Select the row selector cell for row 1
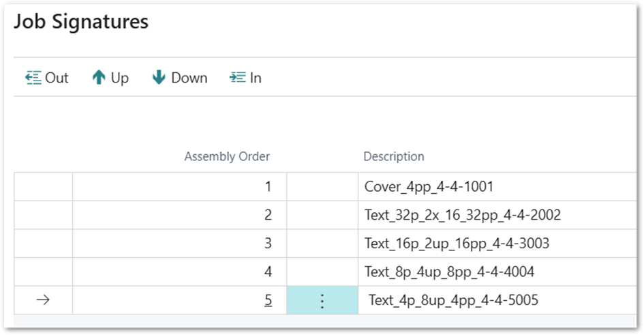 (43, 186)
